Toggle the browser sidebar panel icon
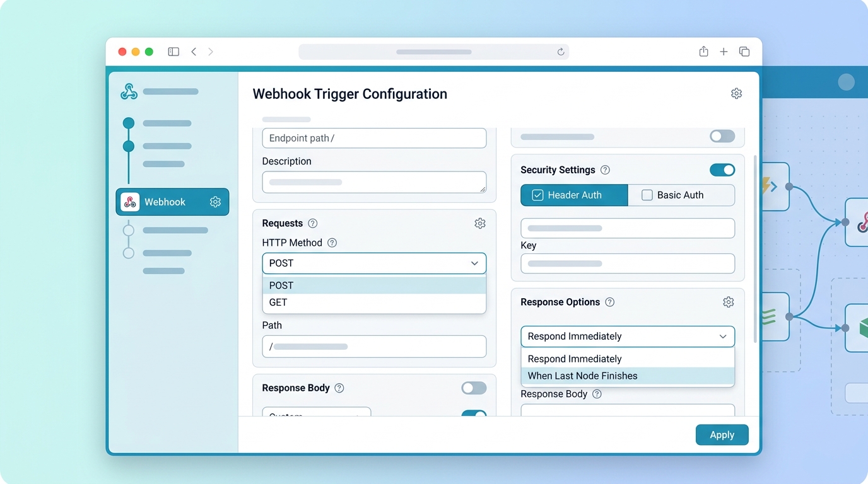Viewport: 868px width, 484px height. point(173,52)
